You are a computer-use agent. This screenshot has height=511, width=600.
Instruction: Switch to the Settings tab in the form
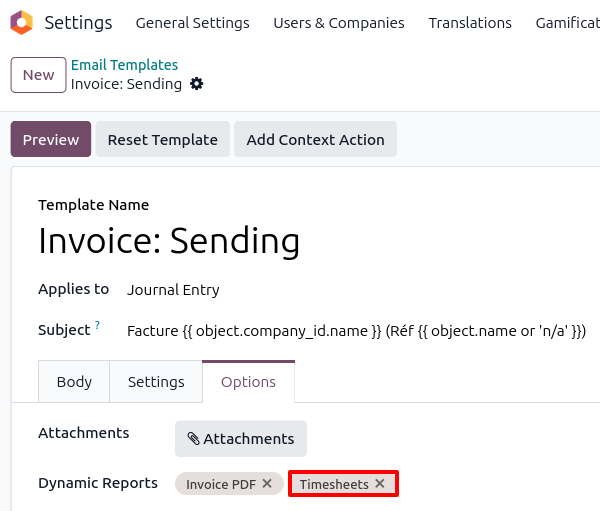click(156, 382)
